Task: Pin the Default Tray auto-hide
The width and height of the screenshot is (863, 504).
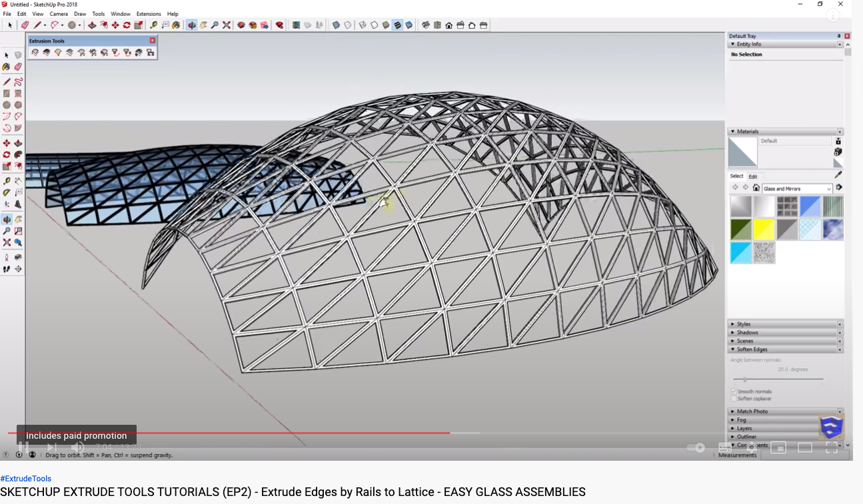Action: 839,36
